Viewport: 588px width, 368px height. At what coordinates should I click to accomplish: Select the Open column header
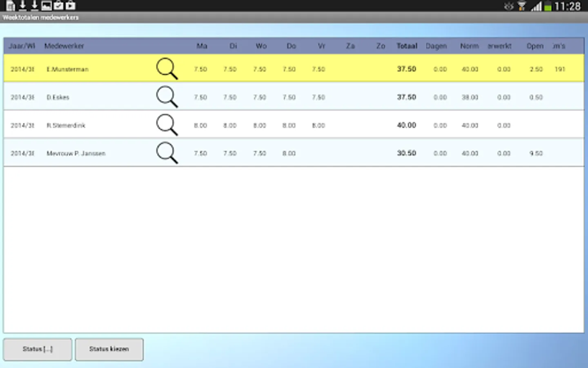(x=535, y=46)
